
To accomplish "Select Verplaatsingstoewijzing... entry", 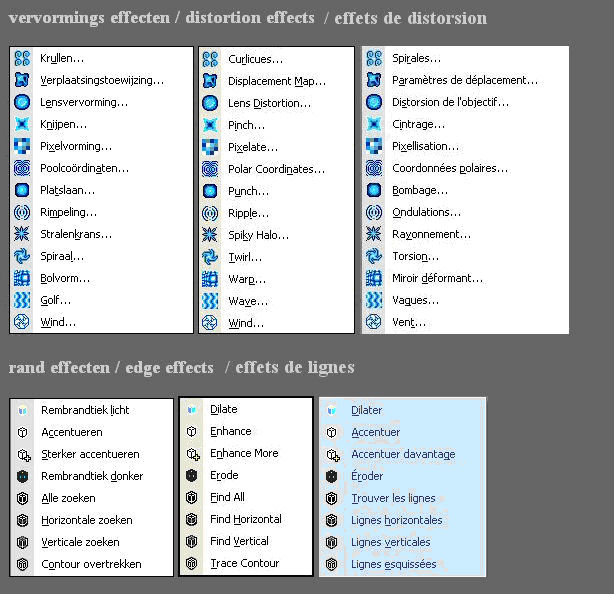I will pos(101,80).
